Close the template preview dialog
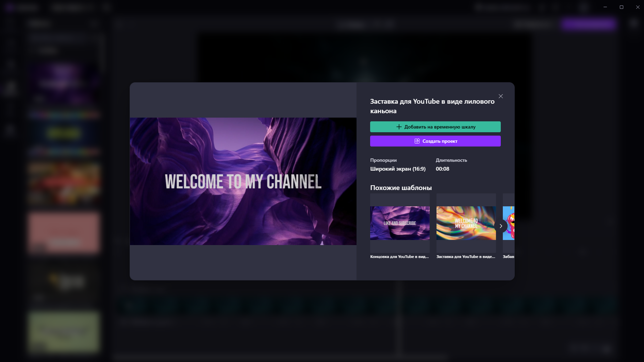Viewport: 644px width, 362px height. [x=501, y=96]
